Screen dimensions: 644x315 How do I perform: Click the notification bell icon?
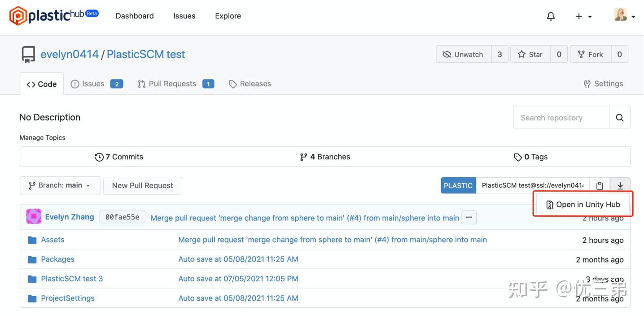[551, 16]
